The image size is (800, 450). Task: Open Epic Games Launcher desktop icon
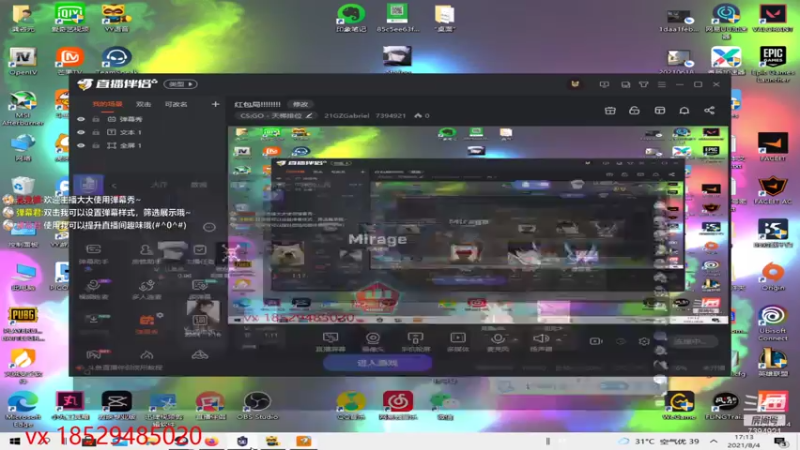click(x=772, y=64)
